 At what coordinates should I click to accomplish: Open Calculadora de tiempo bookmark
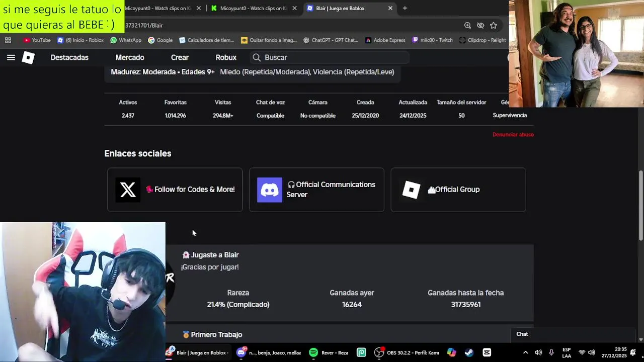coord(207,40)
